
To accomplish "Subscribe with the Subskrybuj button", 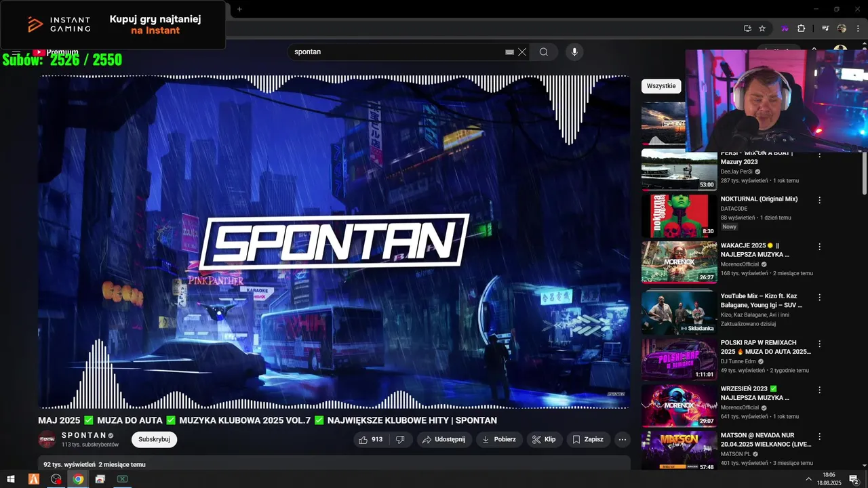I will coord(154,439).
